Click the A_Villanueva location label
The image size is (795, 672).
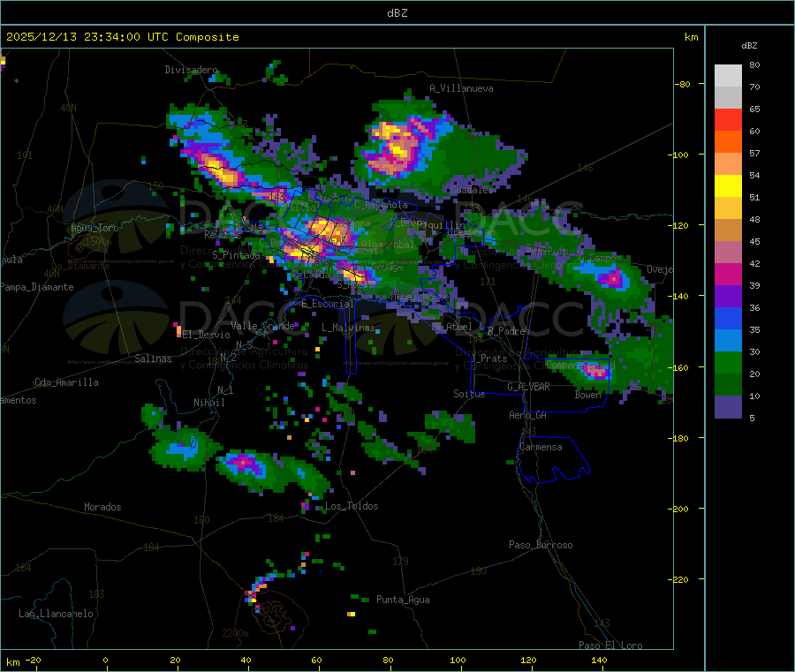pos(461,88)
